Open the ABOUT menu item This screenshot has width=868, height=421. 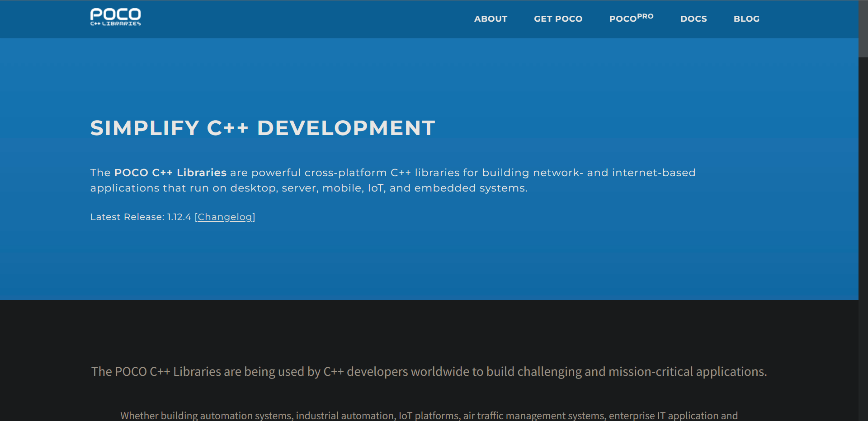[x=491, y=19]
